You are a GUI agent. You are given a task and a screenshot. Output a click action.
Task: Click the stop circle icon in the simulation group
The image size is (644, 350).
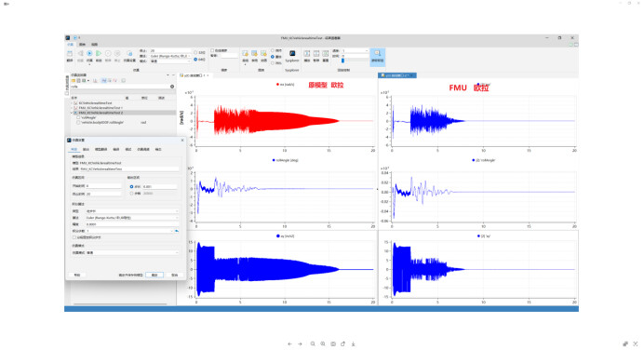pyautogui.click(x=117, y=53)
